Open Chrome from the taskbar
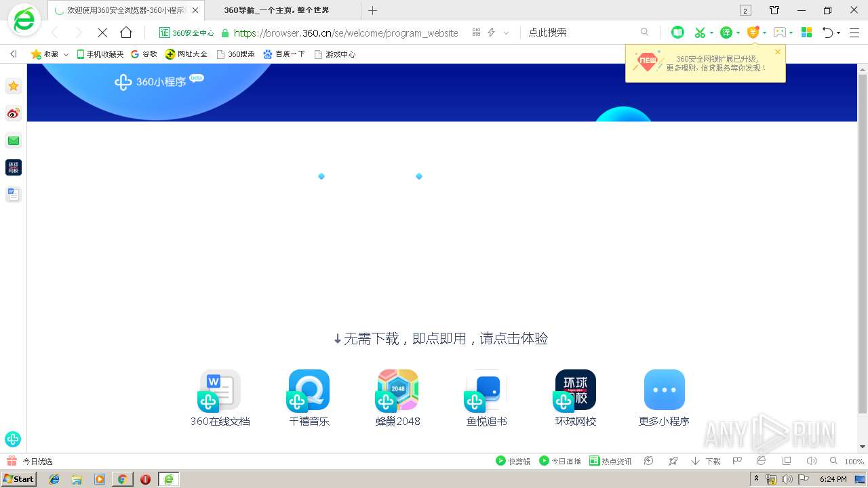Image resolution: width=868 pixels, height=488 pixels. [123, 479]
